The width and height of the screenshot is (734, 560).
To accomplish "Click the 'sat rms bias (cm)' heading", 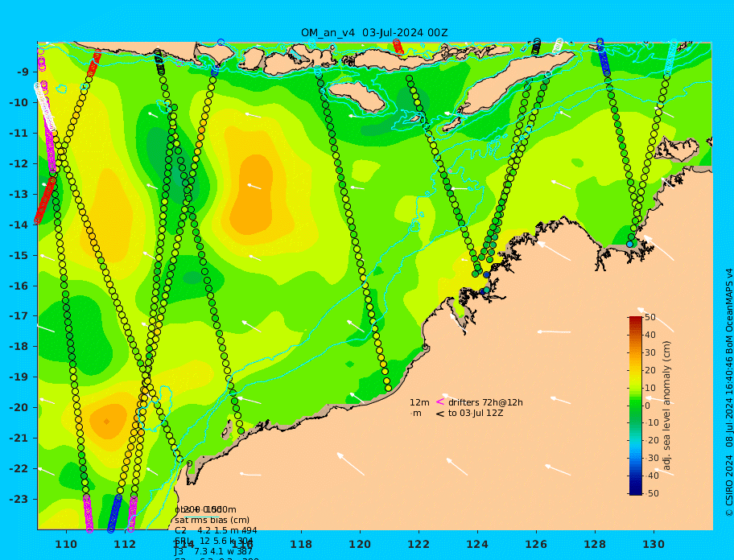I will [x=212, y=520].
